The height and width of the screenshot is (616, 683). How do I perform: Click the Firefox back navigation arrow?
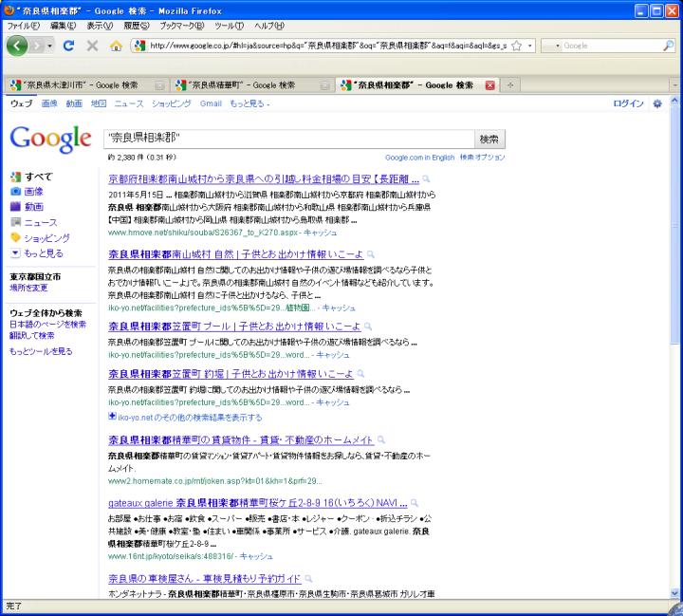(21, 46)
